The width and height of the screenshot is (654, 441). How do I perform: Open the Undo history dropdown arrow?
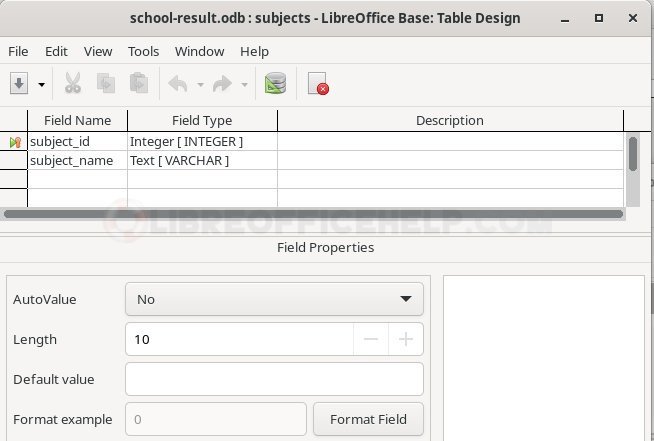[x=201, y=85]
